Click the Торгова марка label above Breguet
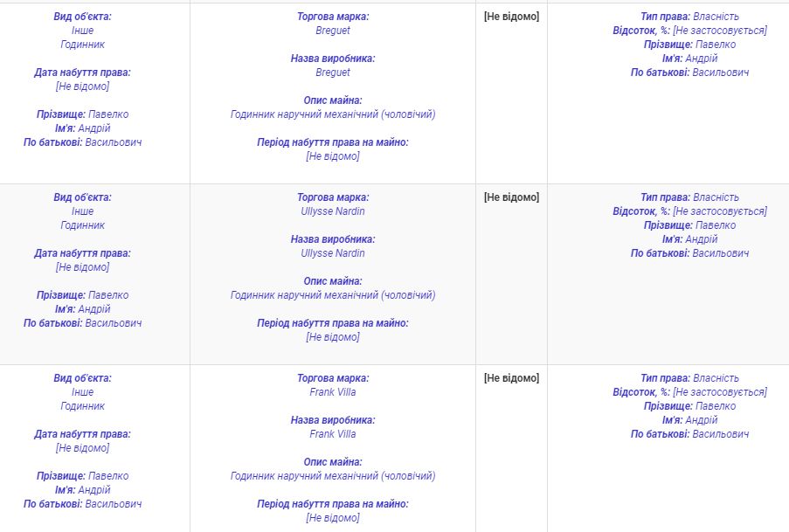Viewport: 789px width, 532px height. tap(333, 17)
